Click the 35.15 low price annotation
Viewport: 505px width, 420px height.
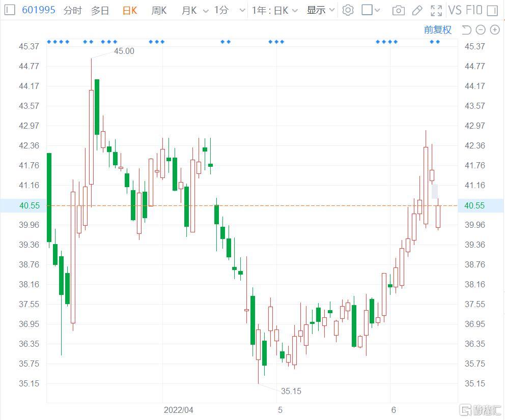pyautogui.click(x=291, y=392)
